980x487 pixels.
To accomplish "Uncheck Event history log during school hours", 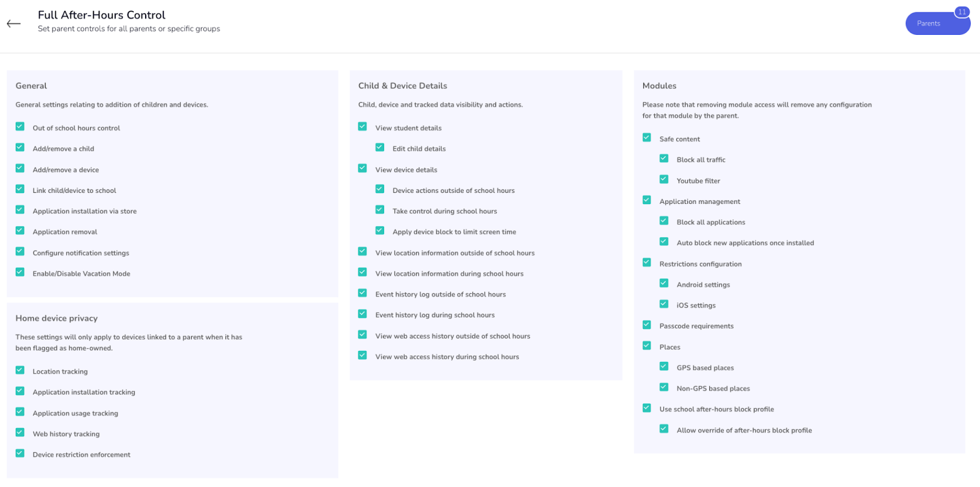I will (x=363, y=314).
